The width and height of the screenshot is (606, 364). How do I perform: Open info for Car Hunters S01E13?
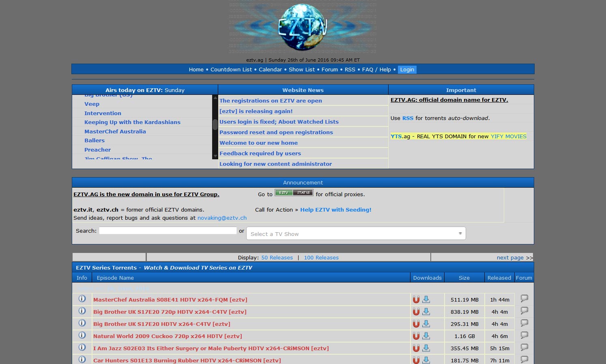click(82, 360)
